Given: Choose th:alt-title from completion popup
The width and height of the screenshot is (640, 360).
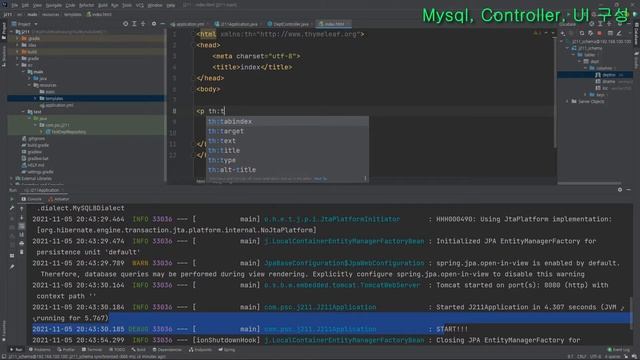Looking at the screenshot, I should pyautogui.click(x=287, y=170).
